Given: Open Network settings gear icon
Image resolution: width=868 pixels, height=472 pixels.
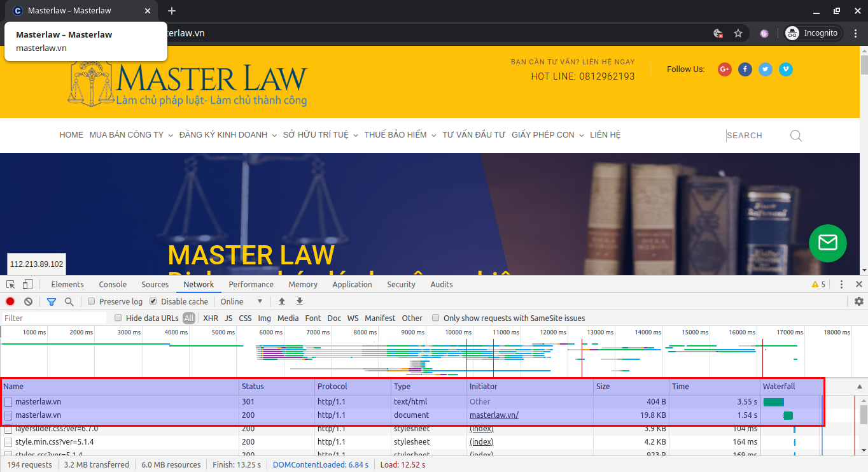Looking at the screenshot, I should tap(859, 301).
